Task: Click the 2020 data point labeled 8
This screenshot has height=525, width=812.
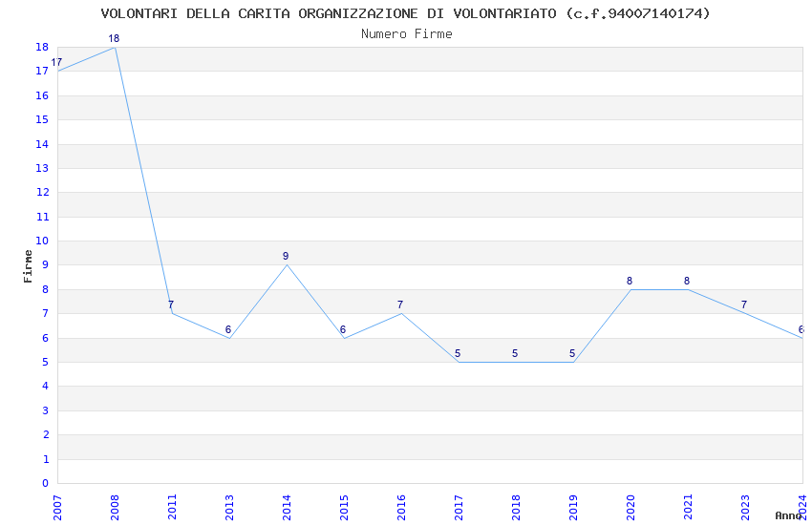Action: [630, 281]
